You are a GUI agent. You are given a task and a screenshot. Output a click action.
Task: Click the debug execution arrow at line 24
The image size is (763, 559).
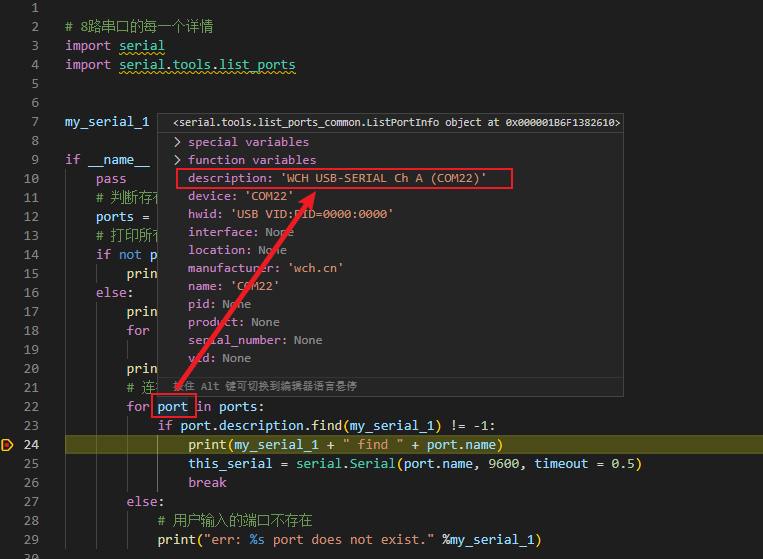[x=9, y=445]
